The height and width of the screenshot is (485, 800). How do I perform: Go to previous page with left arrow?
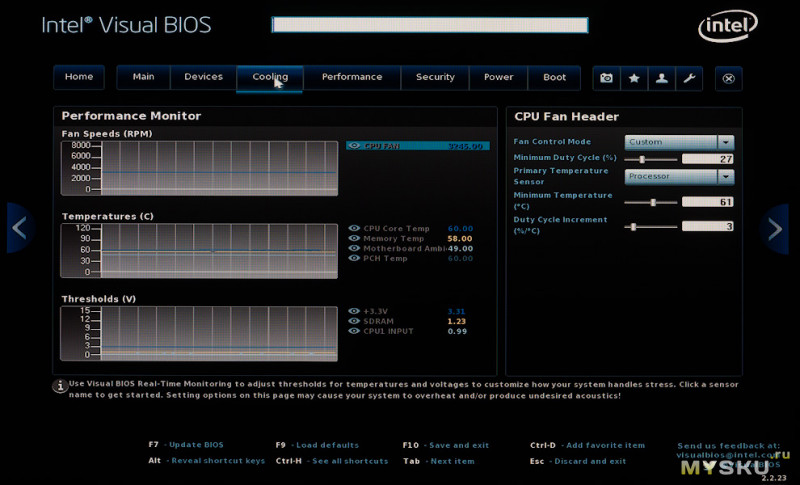point(19,228)
